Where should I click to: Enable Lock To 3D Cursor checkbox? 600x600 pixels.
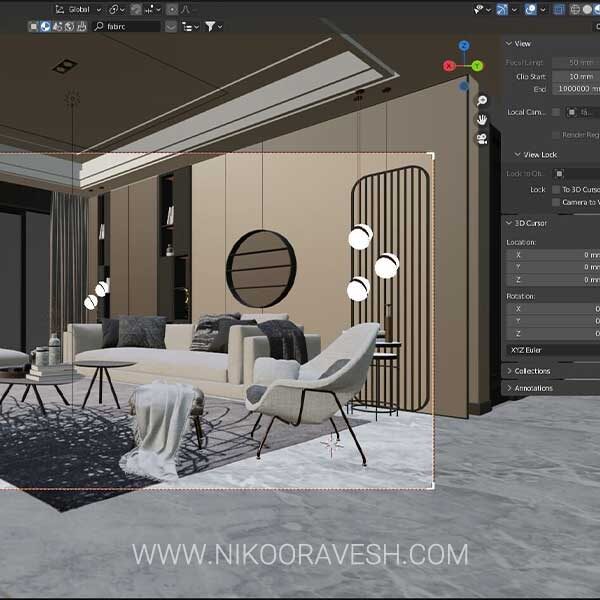click(556, 189)
